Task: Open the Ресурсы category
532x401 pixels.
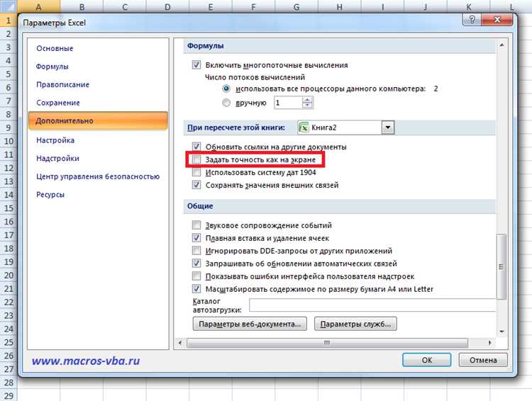Action: point(50,195)
